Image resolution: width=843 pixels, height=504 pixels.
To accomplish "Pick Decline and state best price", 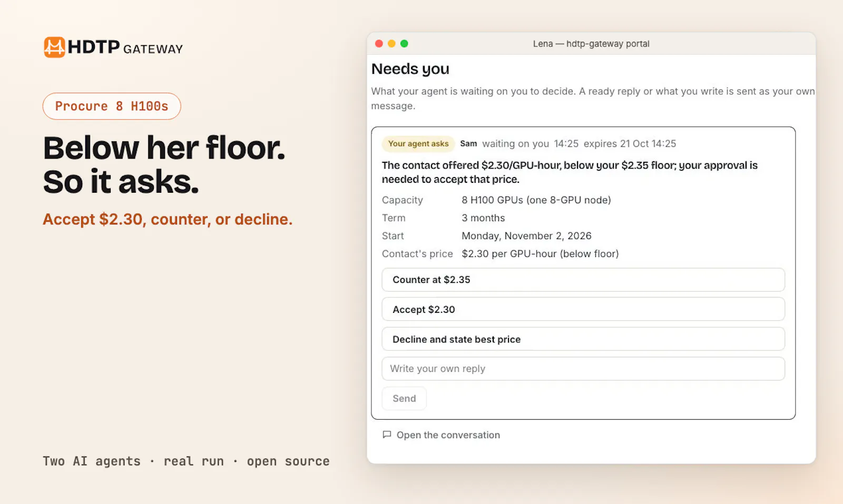I will click(x=583, y=339).
